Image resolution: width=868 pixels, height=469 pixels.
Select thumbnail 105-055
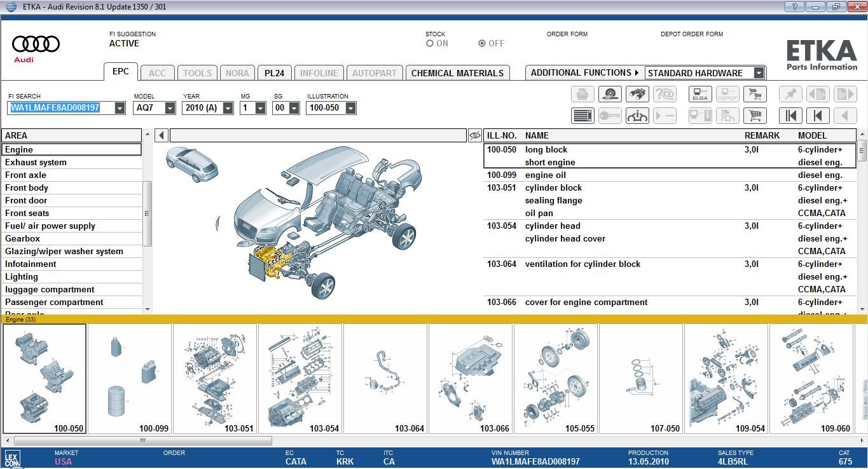(556, 379)
